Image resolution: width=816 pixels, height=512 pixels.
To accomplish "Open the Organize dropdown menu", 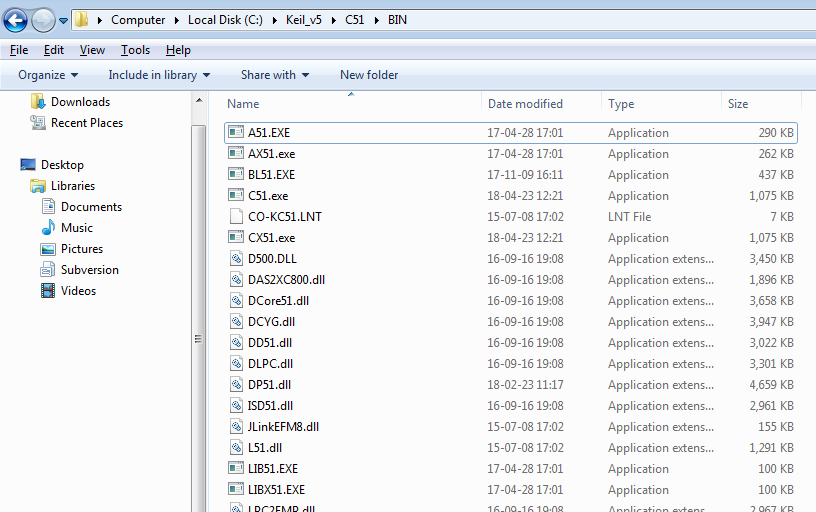I will (48, 75).
